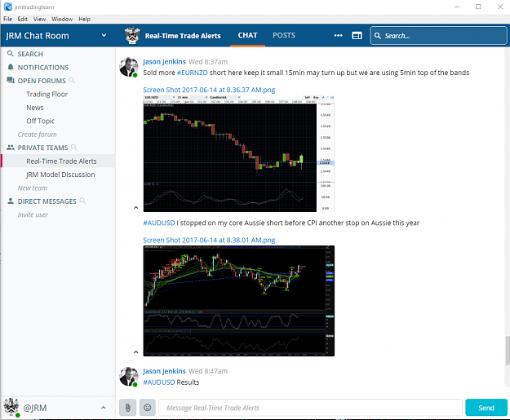Collapse the EURNZD chart image chevron
This screenshot has height=420, width=510.
[136, 207]
